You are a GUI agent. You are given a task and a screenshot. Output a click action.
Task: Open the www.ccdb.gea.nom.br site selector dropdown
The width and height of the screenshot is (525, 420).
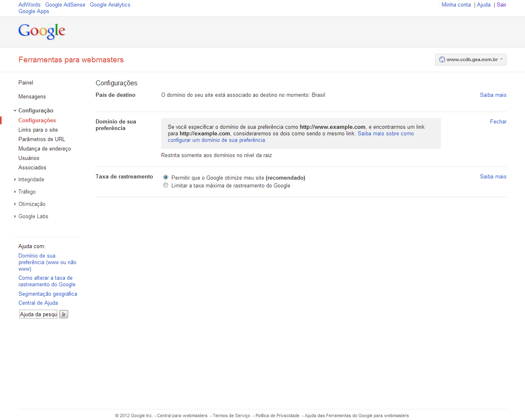click(470, 59)
